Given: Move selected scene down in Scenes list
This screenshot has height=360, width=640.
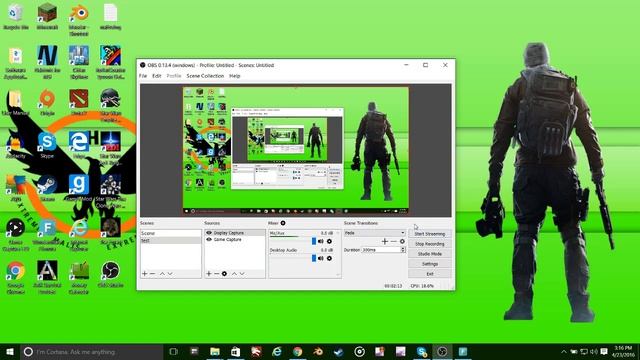Looking at the screenshot, I should [170, 273].
